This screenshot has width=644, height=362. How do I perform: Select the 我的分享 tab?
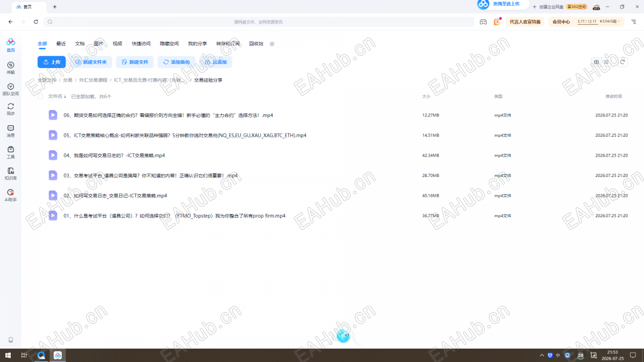tap(197, 43)
